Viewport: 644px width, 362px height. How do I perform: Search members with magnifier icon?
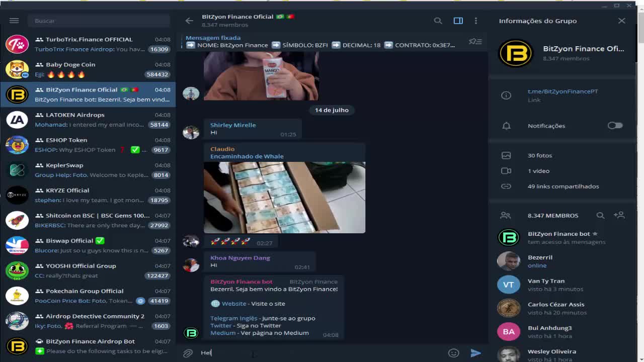tap(600, 215)
